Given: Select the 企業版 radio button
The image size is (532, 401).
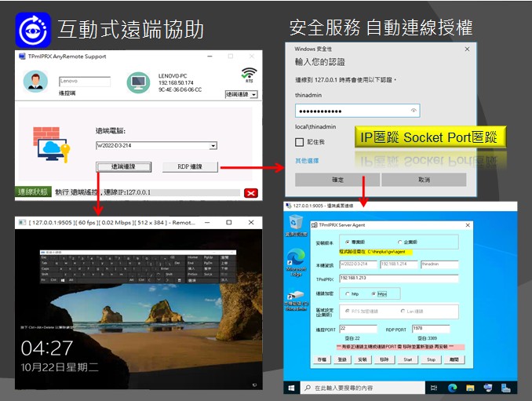Looking at the screenshot, I should 401,242.
